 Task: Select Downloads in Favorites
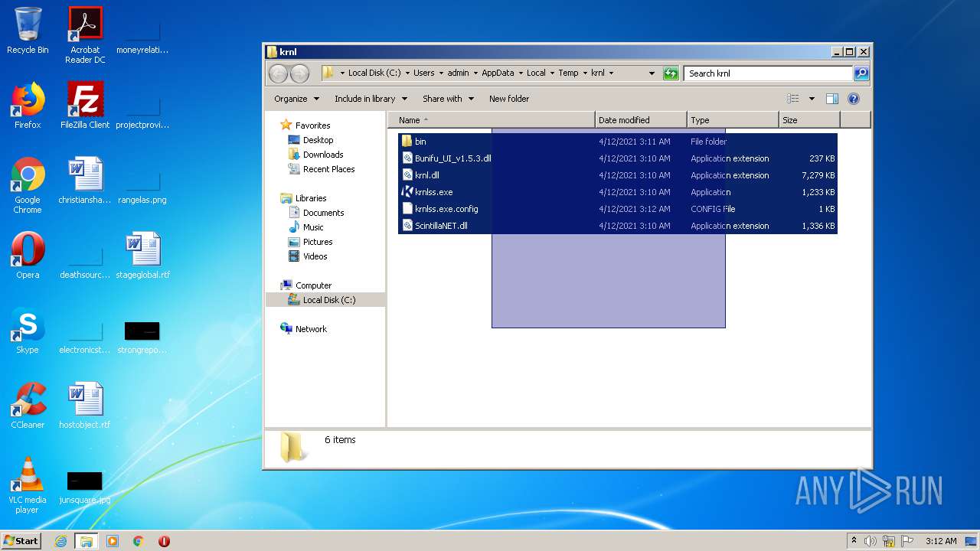(322, 155)
